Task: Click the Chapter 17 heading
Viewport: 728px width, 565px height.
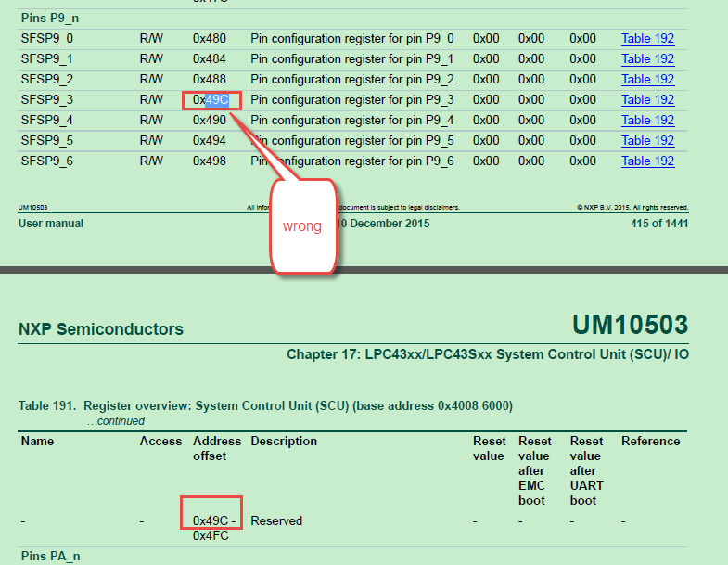Action: pyautogui.click(x=488, y=354)
